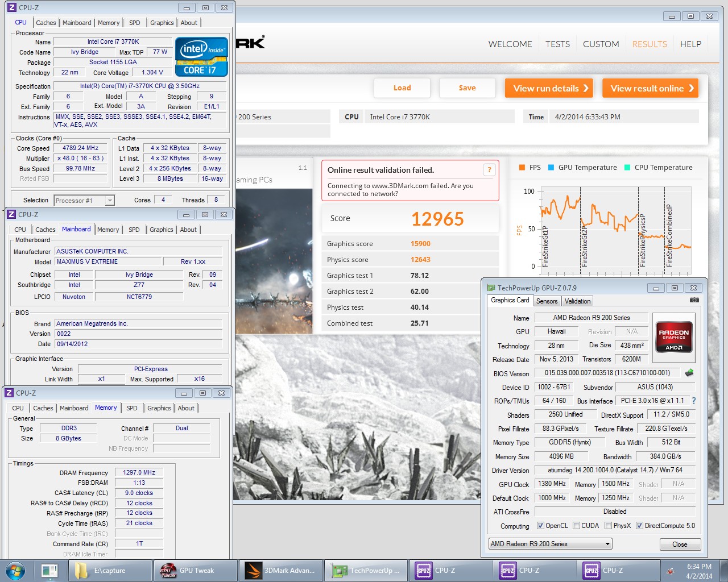Click the GPU-Z title bar app icon
Screen dimensions: 728x582
pos(491,288)
